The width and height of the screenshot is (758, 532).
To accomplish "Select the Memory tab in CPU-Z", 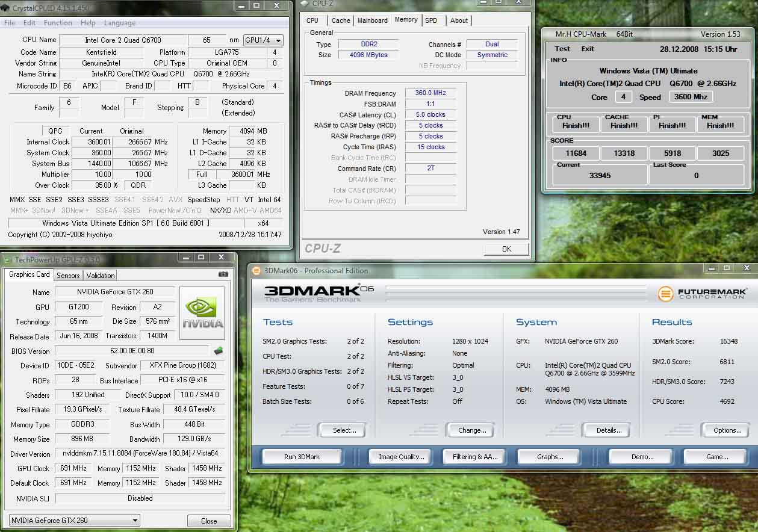I will coord(406,19).
